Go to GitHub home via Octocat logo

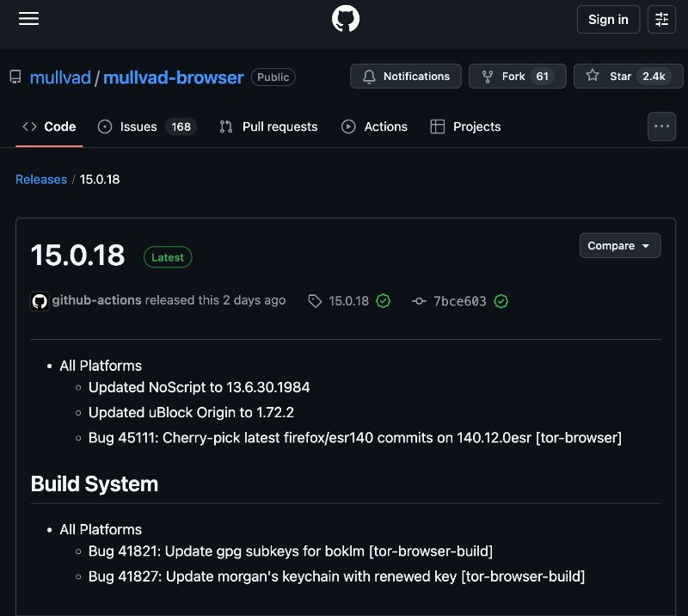tap(346, 18)
